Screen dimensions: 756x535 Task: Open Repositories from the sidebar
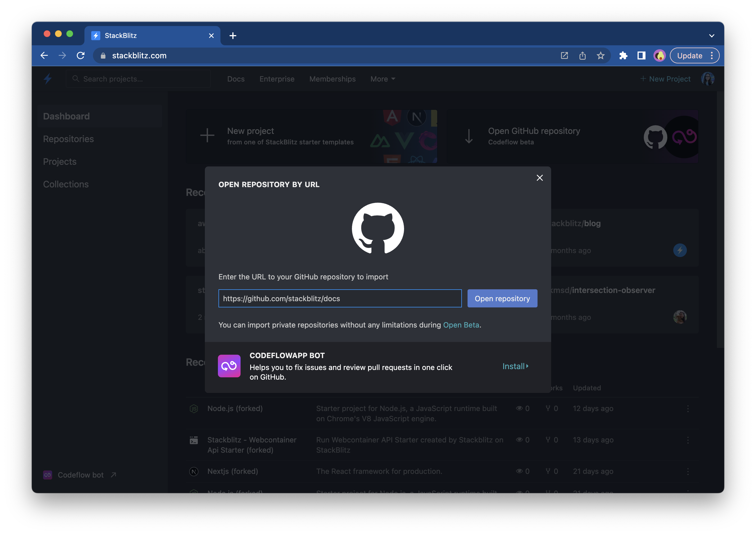point(68,139)
